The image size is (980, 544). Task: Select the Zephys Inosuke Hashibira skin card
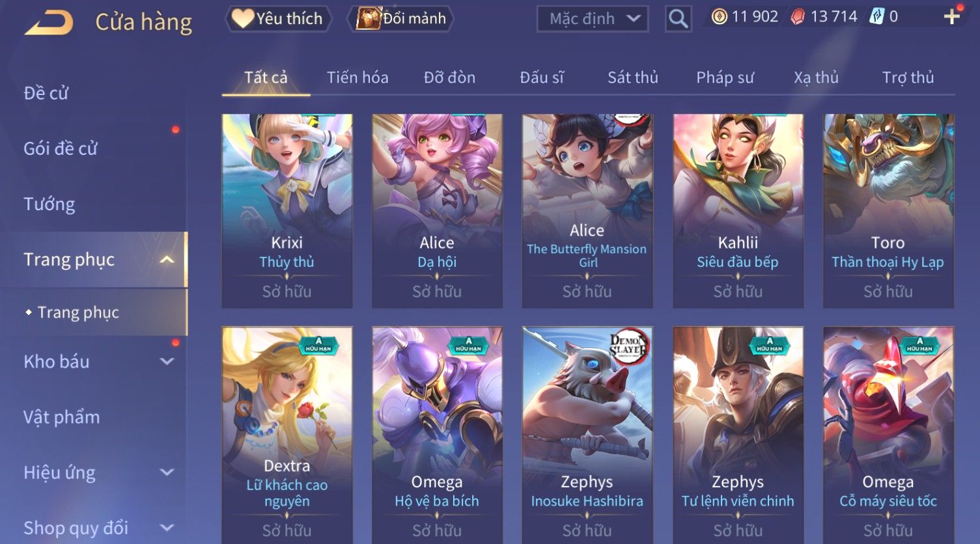click(587, 435)
